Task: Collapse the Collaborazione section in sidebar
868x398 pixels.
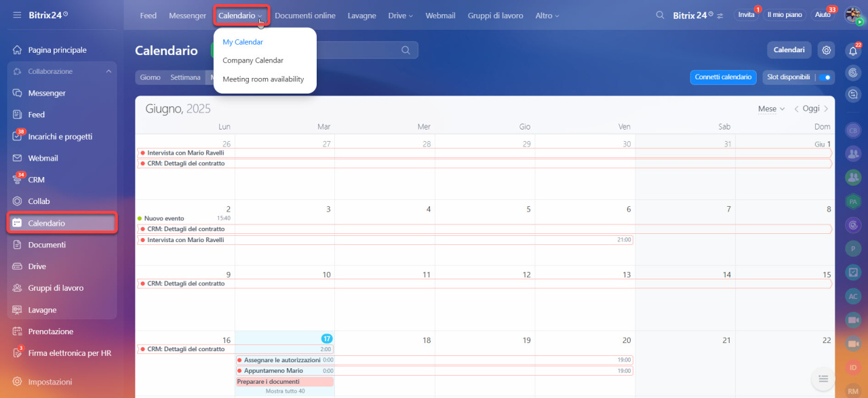Action: pos(108,71)
